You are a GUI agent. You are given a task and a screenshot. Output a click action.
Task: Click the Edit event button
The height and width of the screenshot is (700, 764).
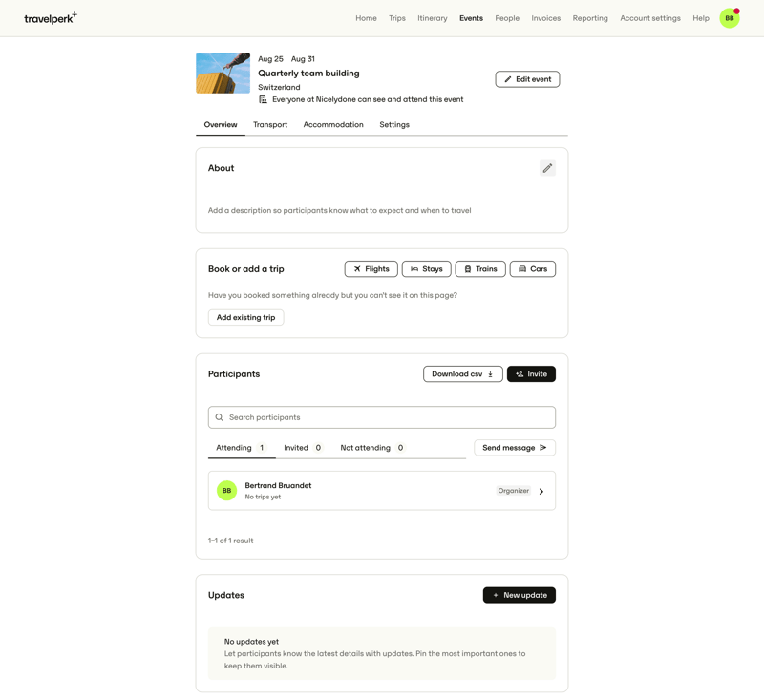tap(526, 78)
